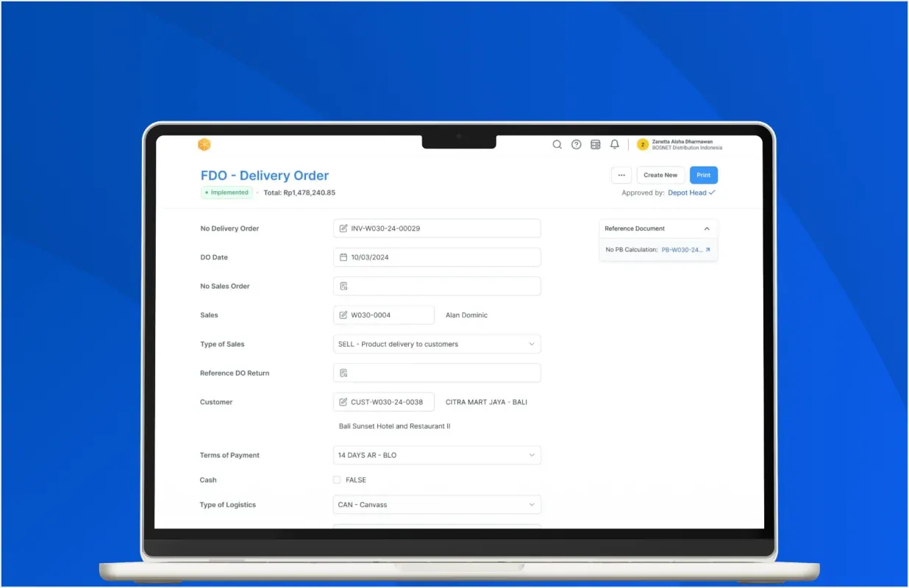The image size is (909, 588).
Task: Click the Zanetta Aisha Dharmawan user name
Action: (x=682, y=142)
